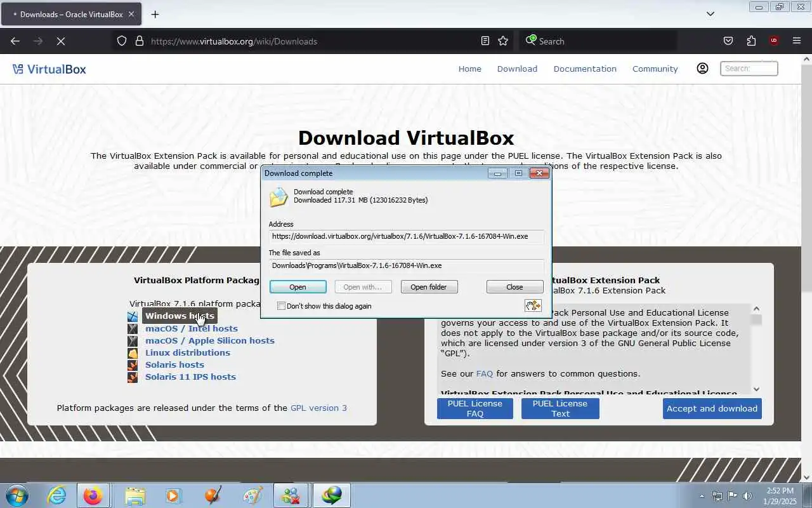Open the PUEL License FAQ button
The height and width of the screenshot is (508, 812).
(475, 408)
